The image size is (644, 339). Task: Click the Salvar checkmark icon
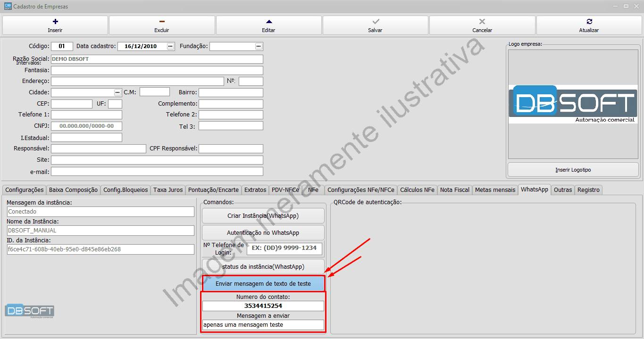click(375, 21)
